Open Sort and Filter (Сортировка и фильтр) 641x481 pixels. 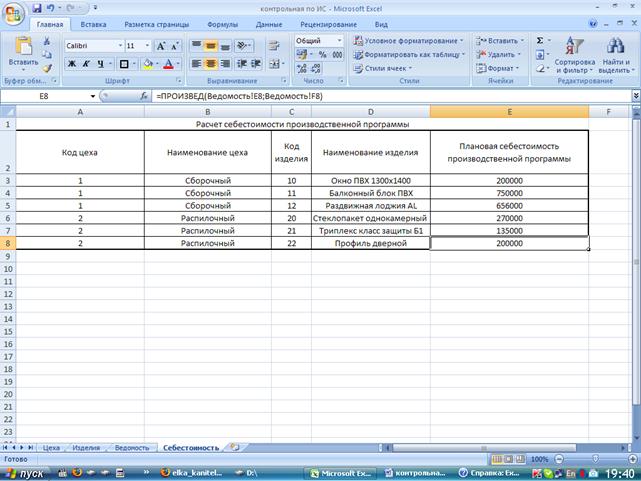tap(574, 55)
